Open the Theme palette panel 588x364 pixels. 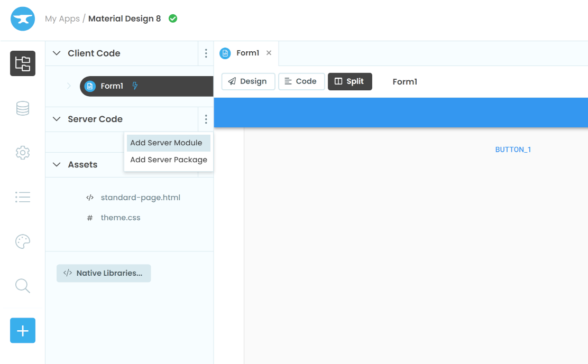[x=22, y=241]
